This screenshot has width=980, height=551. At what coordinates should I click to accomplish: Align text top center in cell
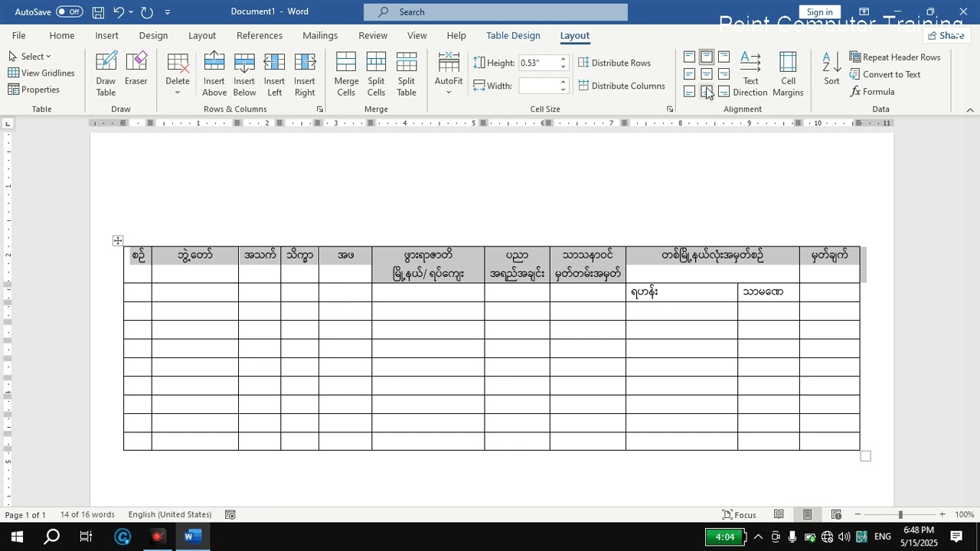click(707, 57)
